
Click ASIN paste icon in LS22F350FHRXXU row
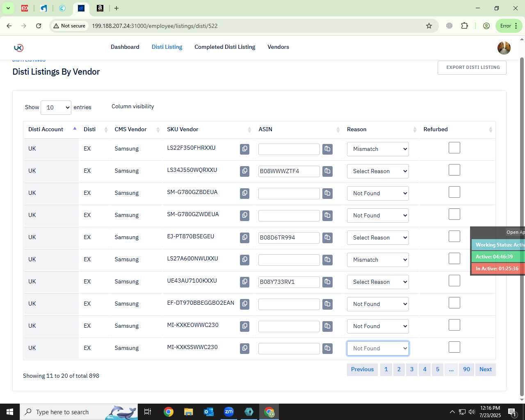click(x=327, y=149)
